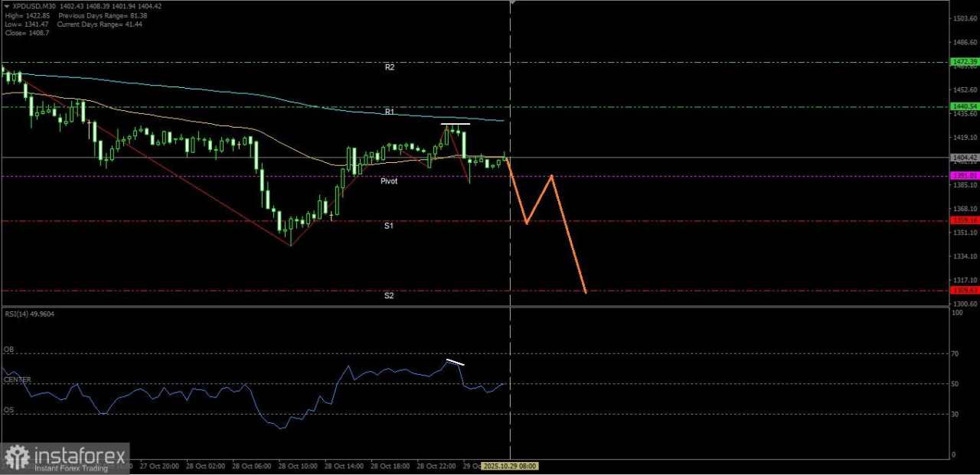Click the instaforex logo watermark

pyautogui.click(x=65, y=457)
